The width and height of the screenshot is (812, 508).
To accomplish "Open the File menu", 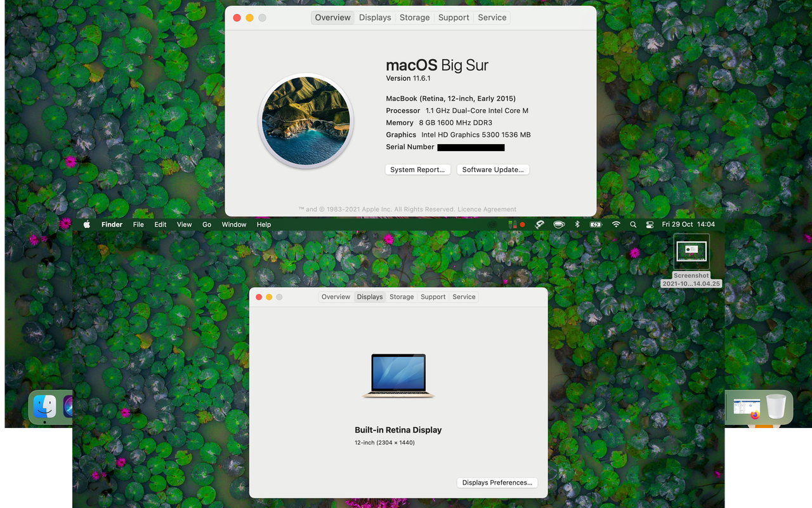I will point(138,224).
